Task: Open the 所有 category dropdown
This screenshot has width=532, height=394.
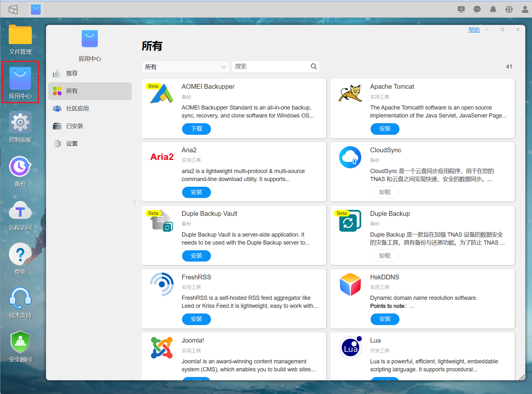Action: (186, 67)
